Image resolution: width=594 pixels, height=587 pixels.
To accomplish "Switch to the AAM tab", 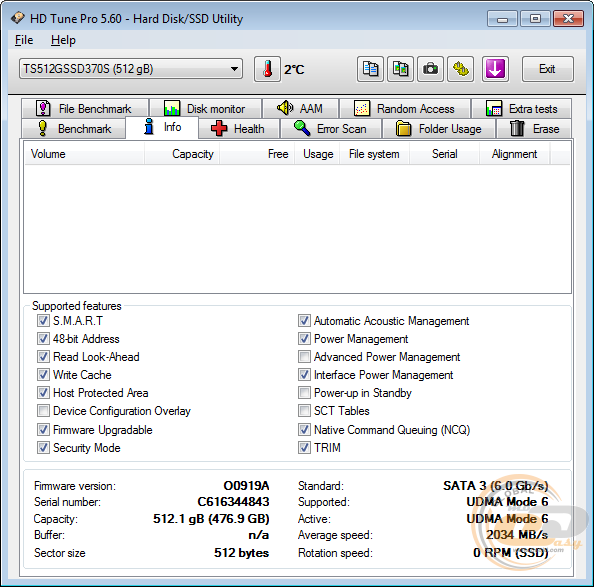I will click(x=300, y=109).
